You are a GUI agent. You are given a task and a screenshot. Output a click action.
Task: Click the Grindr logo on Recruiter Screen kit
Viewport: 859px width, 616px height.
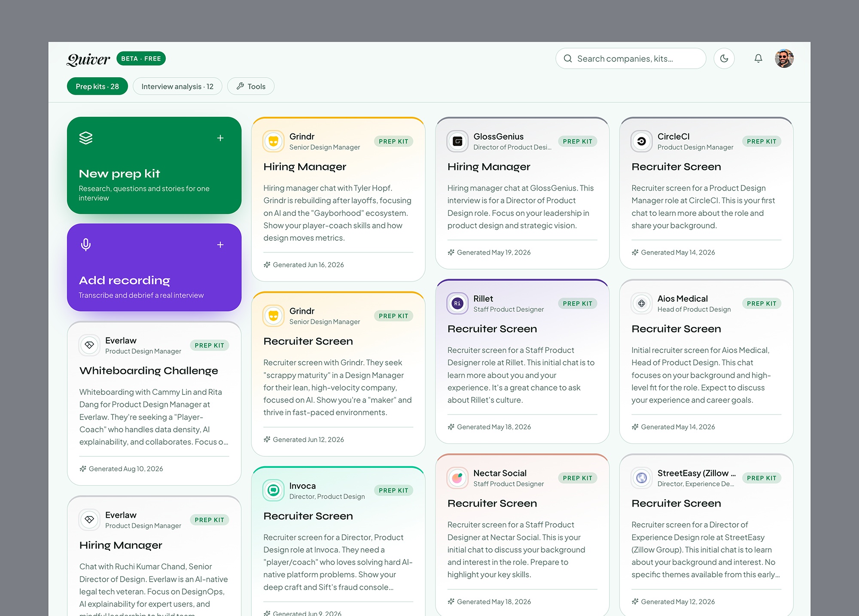274,316
